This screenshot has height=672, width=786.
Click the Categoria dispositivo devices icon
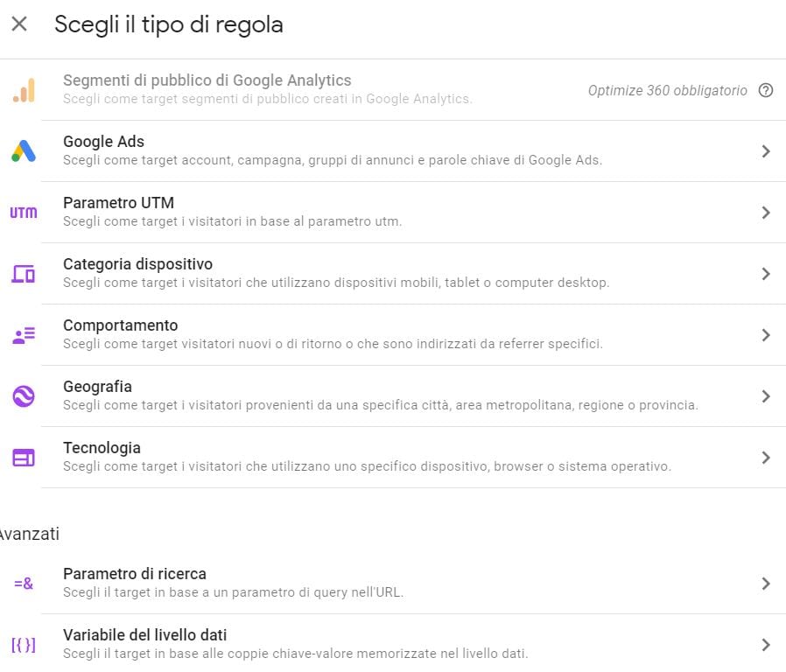point(24,274)
